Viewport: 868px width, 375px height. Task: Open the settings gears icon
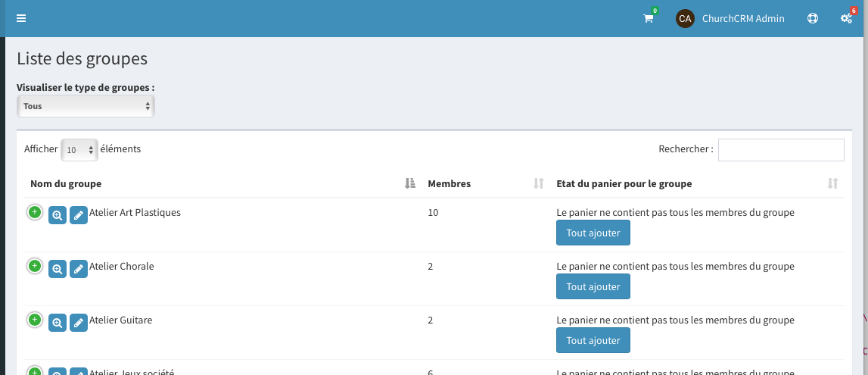(x=846, y=18)
